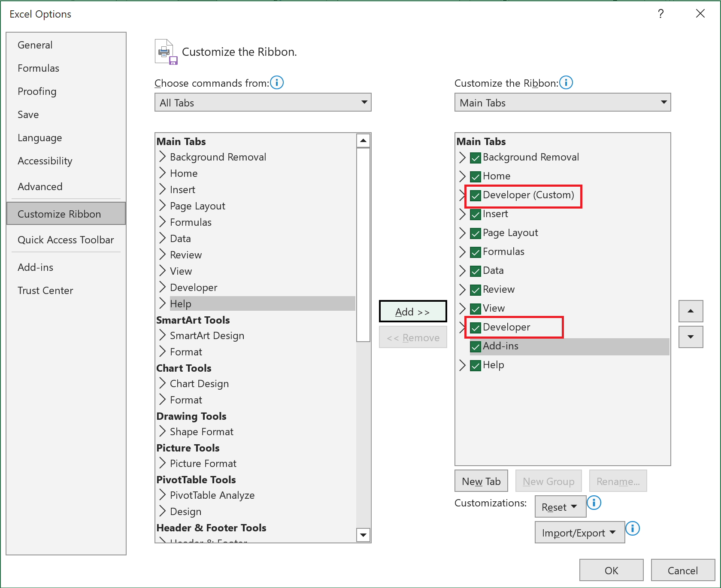Create a new tab with New Tab
The height and width of the screenshot is (588, 721).
[x=481, y=481]
